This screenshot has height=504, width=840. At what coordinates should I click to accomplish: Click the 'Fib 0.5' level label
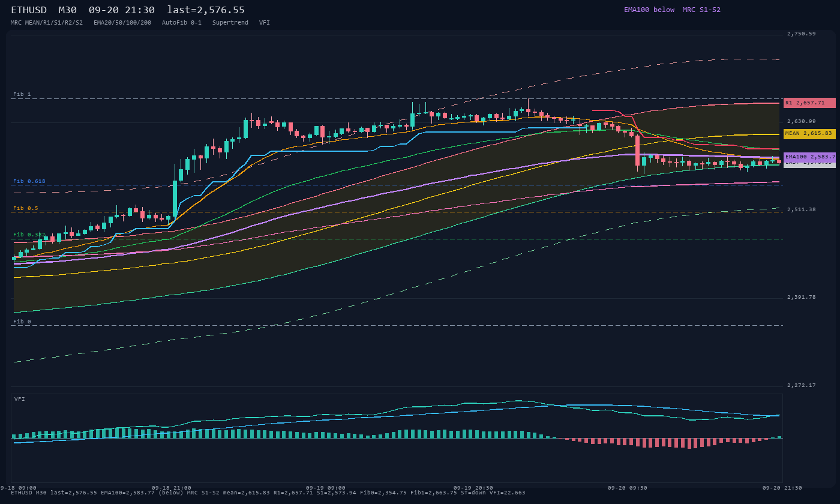(25, 208)
